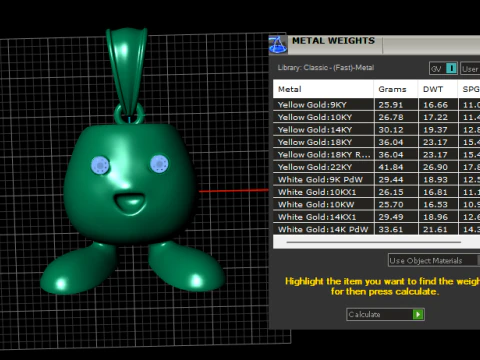Click the character's right gemstone eye
480x360 pixels.
[x=159, y=164]
